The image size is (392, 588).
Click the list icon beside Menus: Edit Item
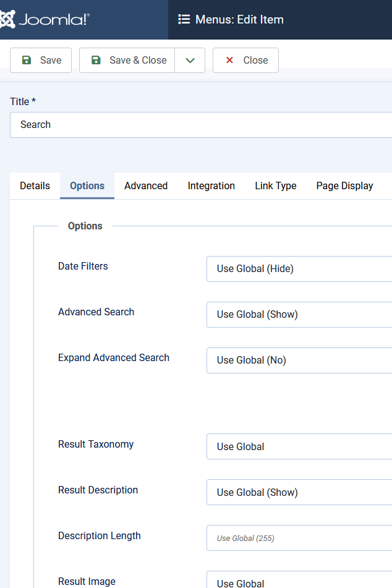coord(184,20)
